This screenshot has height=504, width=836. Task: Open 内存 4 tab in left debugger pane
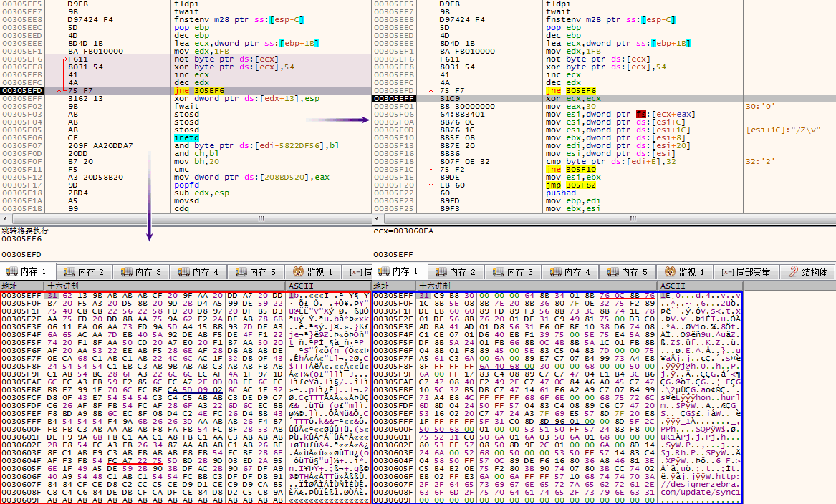(x=198, y=272)
